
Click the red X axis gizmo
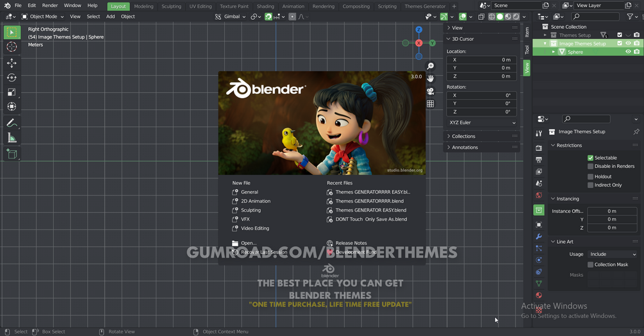[x=418, y=43]
